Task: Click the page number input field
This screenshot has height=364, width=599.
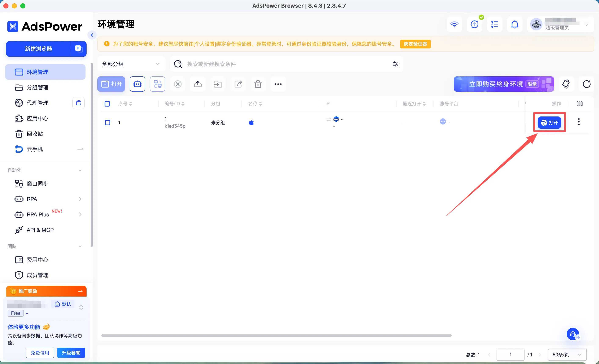Action: 510,354
